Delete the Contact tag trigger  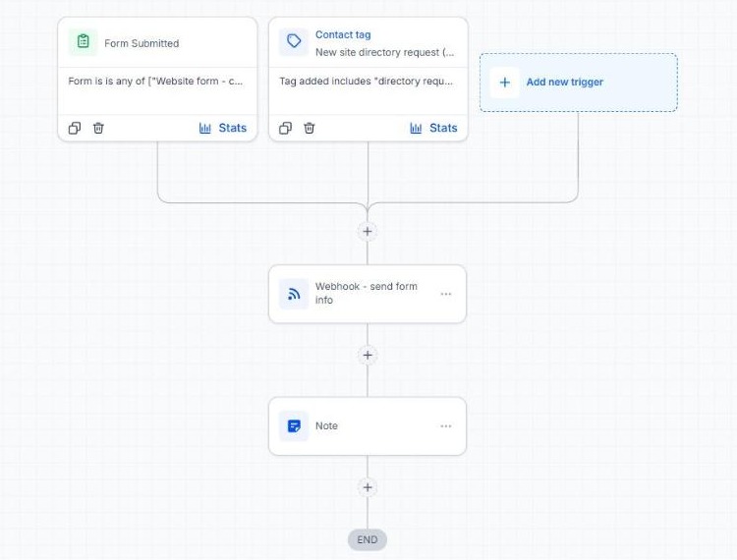(310, 128)
